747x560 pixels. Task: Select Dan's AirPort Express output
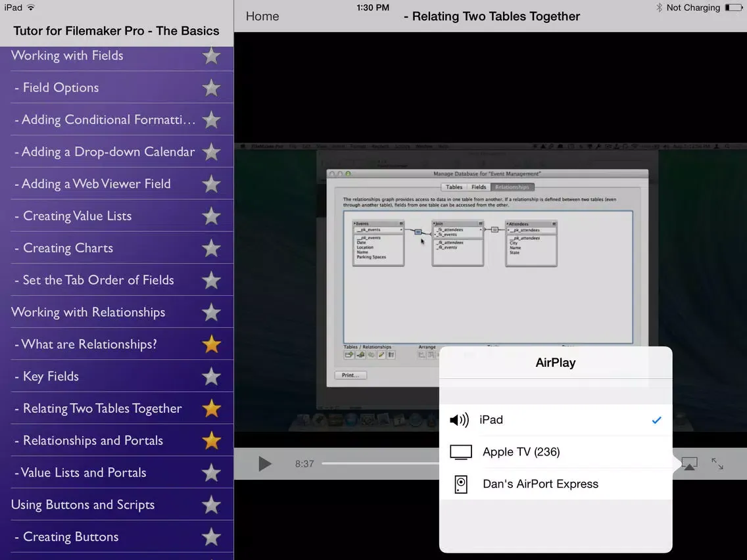click(x=556, y=484)
